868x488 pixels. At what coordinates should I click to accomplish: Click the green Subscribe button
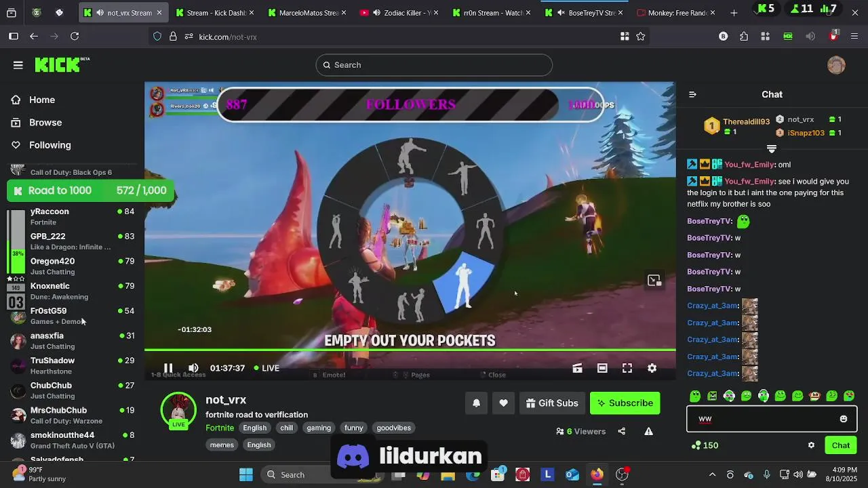[x=625, y=403]
